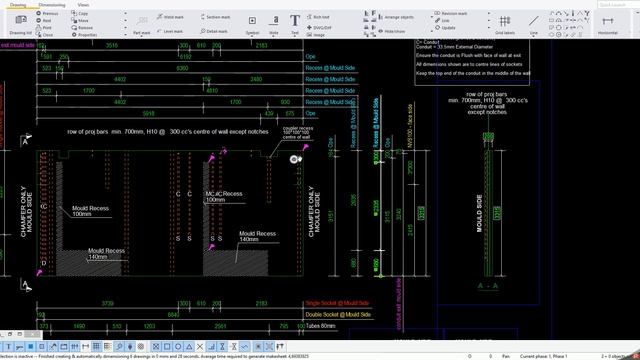The height and width of the screenshot is (360, 640).
Task: Add a Link to drawing
Action: pos(442,20)
